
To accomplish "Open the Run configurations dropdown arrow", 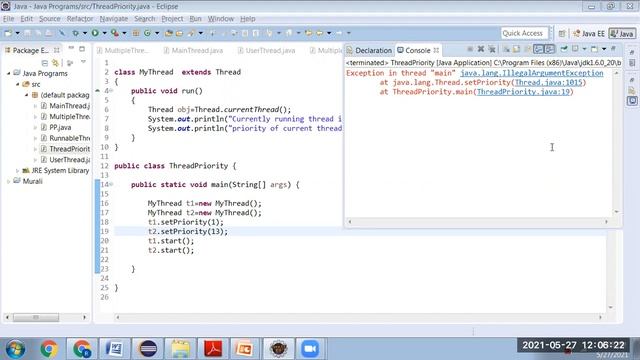I will pos(104,33).
